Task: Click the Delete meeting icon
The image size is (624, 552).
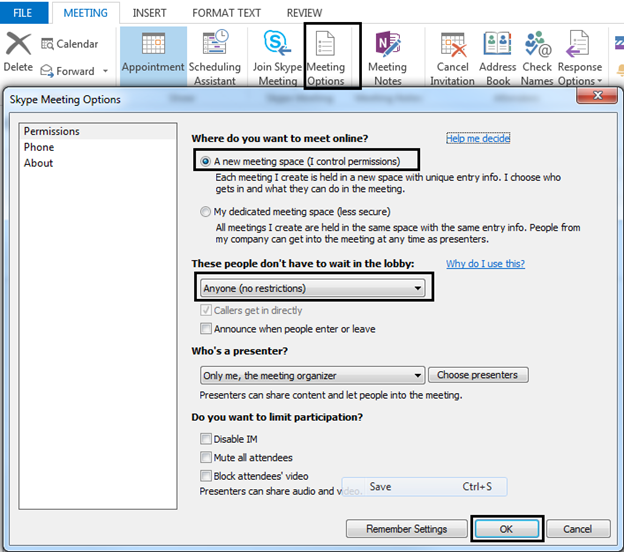Action: [18, 44]
